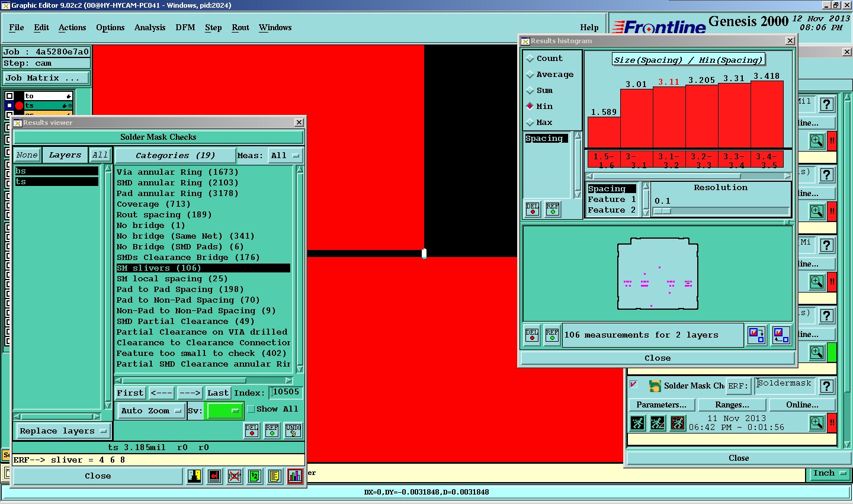Click the First button in Results viewer

pos(130,393)
